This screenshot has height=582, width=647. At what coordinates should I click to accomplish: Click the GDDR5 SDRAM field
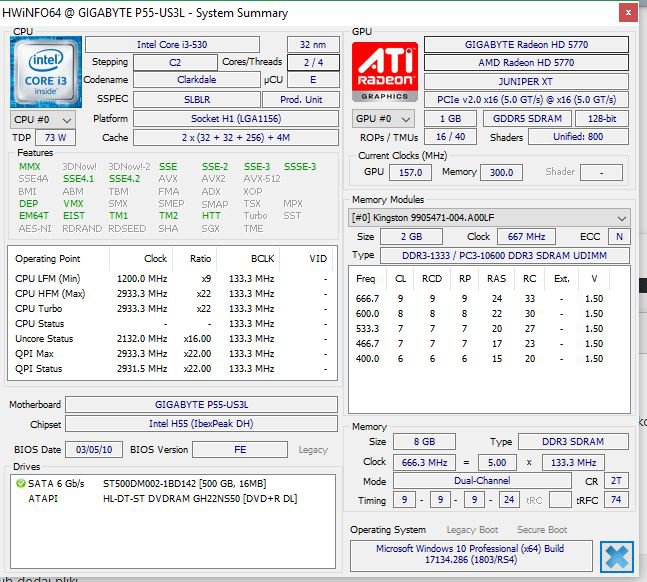click(527, 118)
